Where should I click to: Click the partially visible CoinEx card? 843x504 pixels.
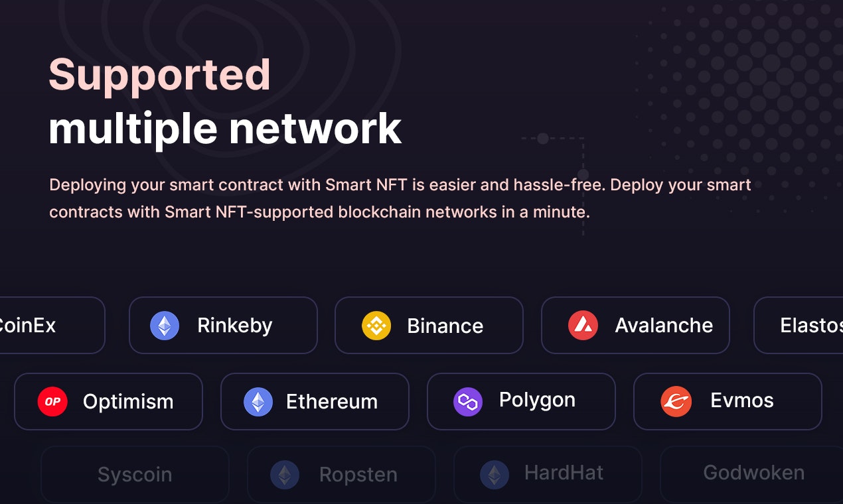[x=52, y=325]
